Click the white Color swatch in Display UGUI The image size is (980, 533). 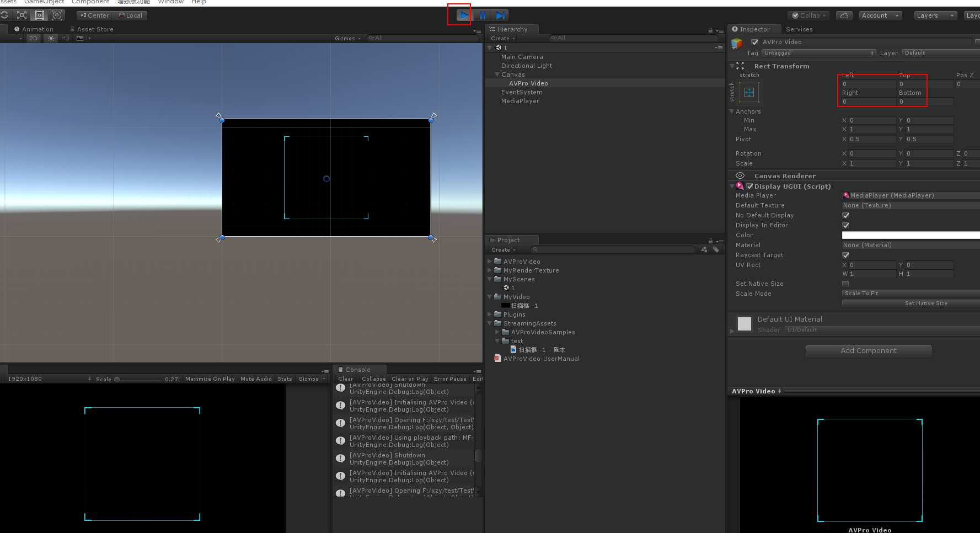pos(910,234)
